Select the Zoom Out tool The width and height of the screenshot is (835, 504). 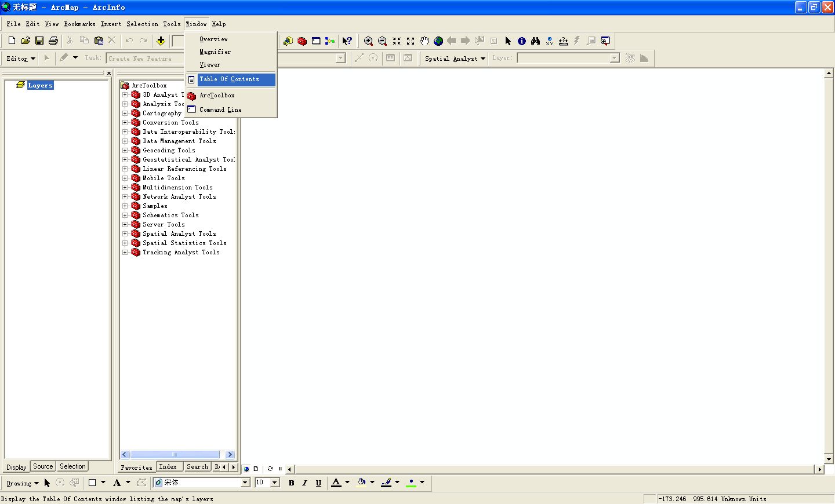(382, 41)
